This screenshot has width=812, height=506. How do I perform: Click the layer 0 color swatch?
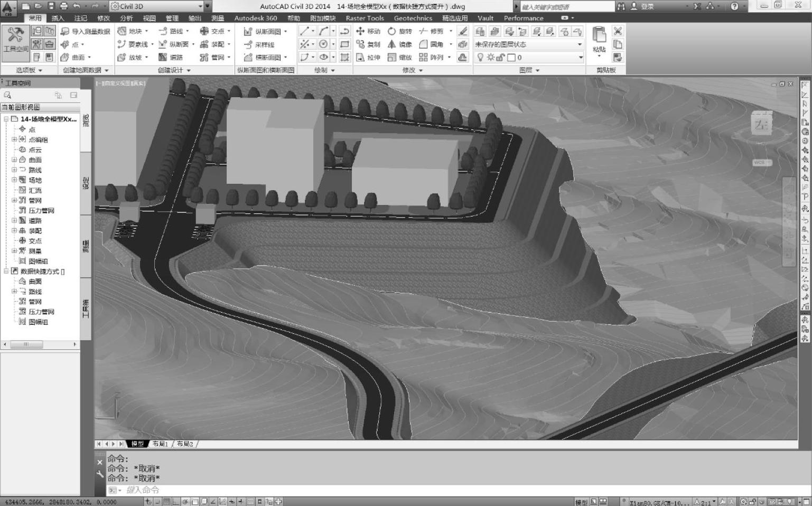click(x=511, y=57)
